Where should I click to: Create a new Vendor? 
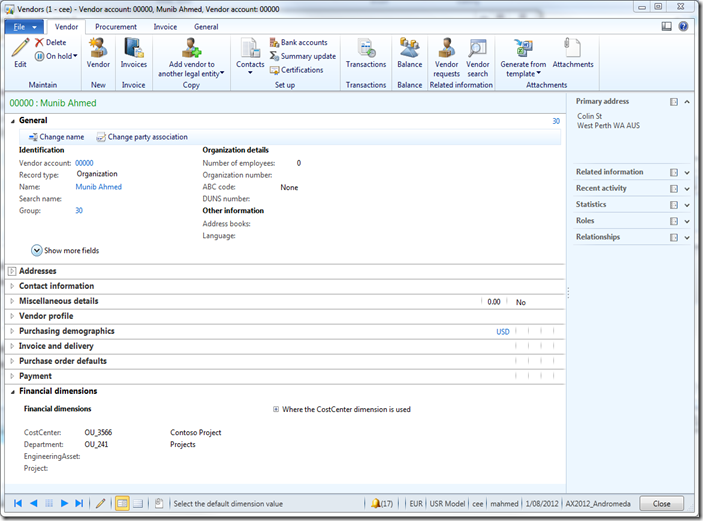click(98, 53)
